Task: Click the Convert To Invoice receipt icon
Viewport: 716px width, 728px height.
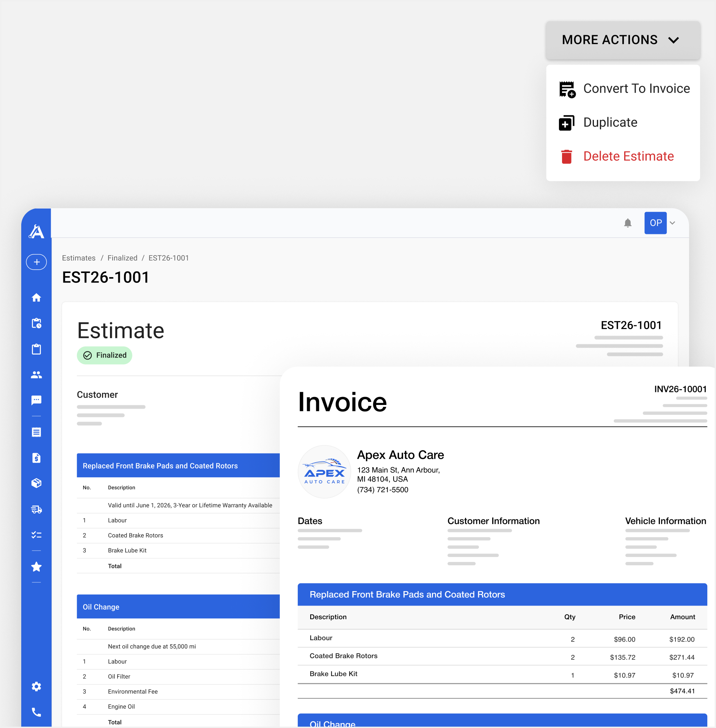Action: (x=567, y=89)
